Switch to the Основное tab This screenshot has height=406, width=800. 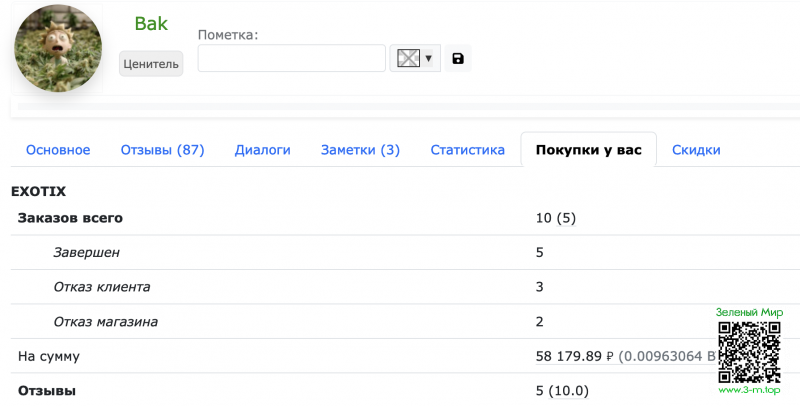58,150
